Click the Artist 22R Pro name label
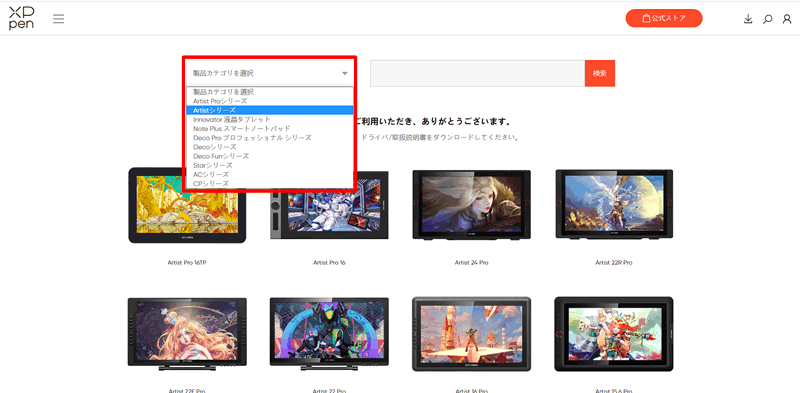The height and width of the screenshot is (393, 800). (x=614, y=262)
